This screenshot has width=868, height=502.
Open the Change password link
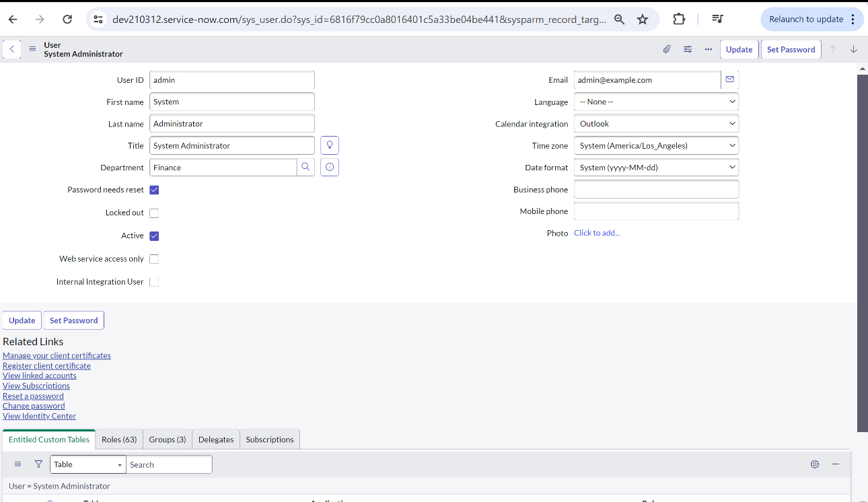[34, 406]
